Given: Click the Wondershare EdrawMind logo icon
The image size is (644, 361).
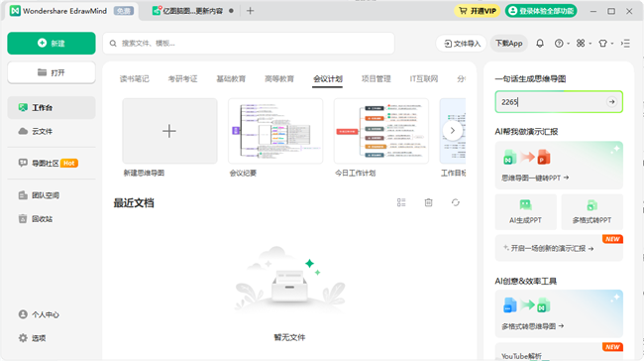Looking at the screenshot, I should (x=15, y=11).
